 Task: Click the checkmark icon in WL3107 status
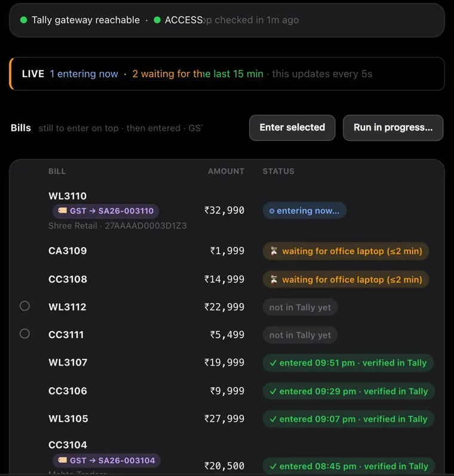pyautogui.click(x=273, y=363)
